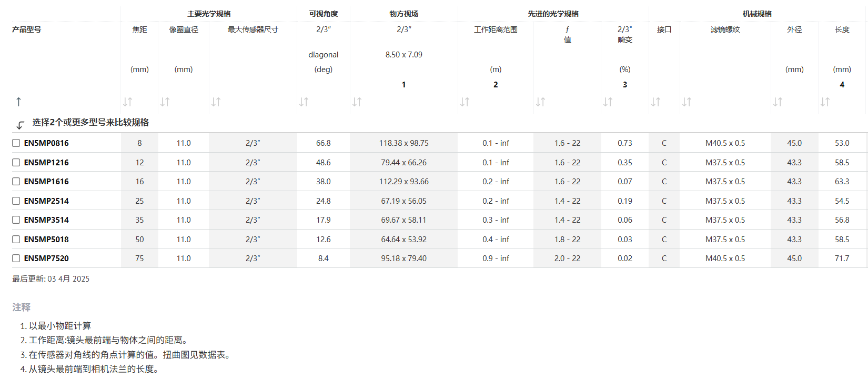Sort by 焦距 column
This screenshot has width=868, height=378.
(x=128, y=102)
